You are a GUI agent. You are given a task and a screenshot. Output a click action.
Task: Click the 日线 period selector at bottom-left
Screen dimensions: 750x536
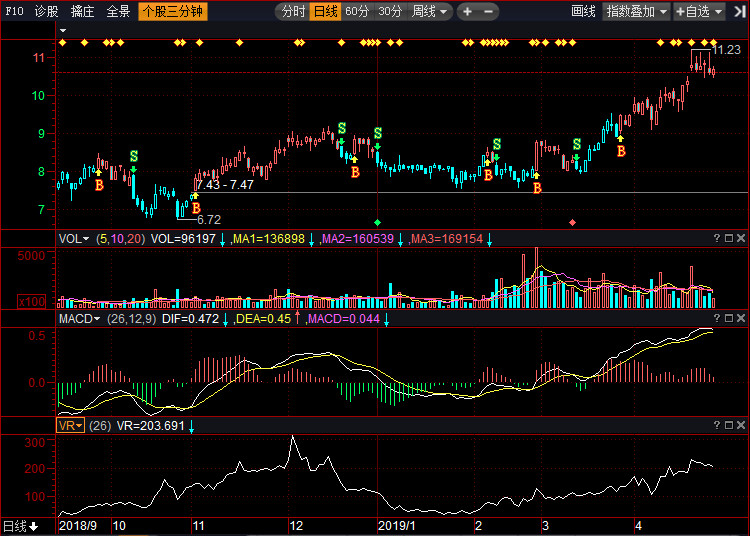tap(20, 526)
